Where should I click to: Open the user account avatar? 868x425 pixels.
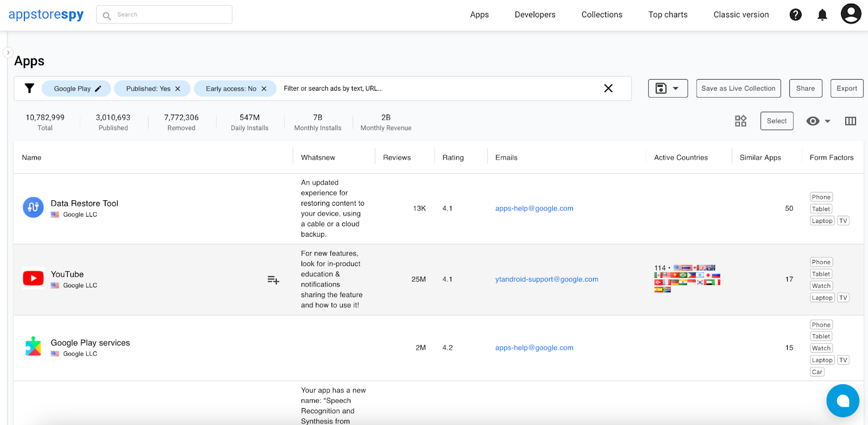tap(851, 14)
